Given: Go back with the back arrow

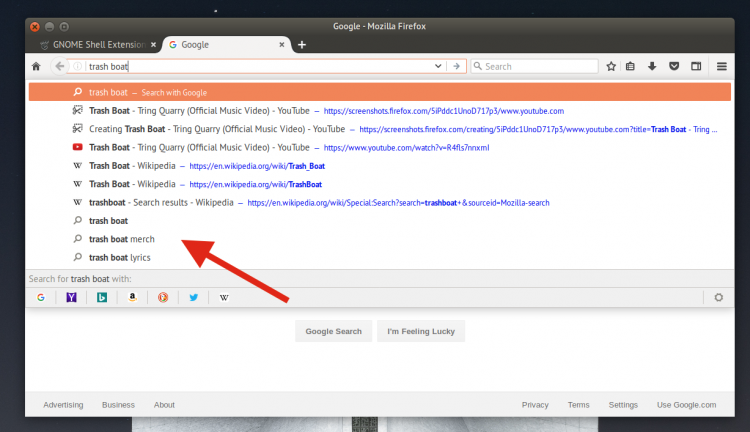Looking at the screenshot, I should tap(59, 66).
